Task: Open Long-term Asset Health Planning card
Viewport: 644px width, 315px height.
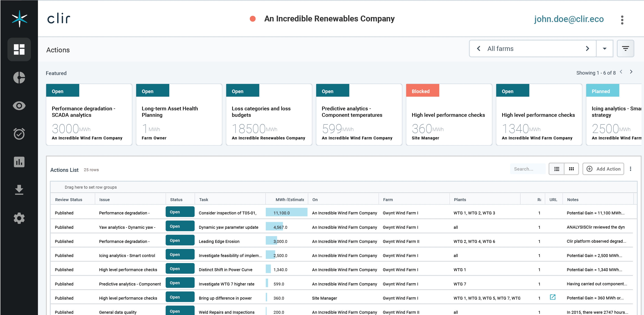Action: (179, 115)
